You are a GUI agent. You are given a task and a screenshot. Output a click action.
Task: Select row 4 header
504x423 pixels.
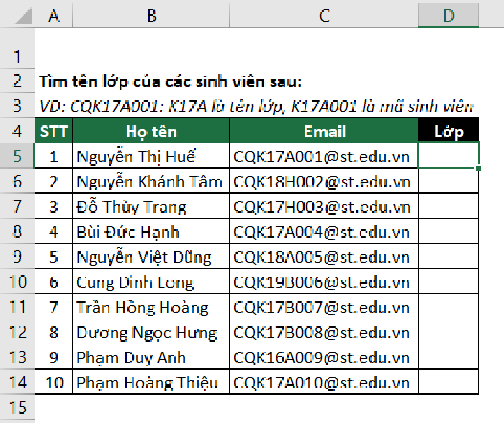point(17,130)
